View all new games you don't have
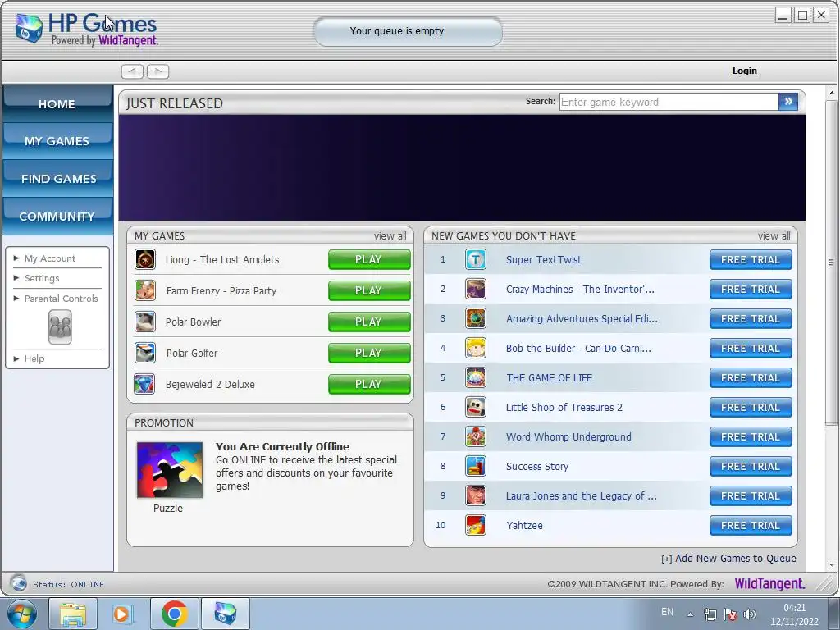This screenshot has width=840, height=630. (x=774, y=235)
